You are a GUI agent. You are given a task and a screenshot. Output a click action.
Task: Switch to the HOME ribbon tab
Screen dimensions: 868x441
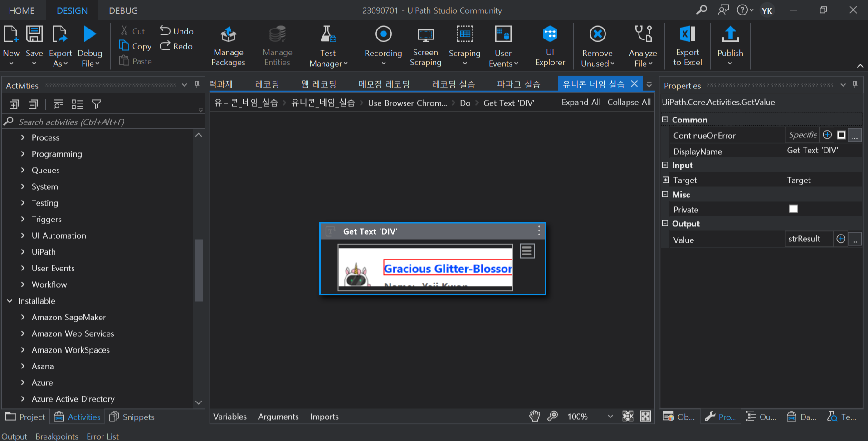(x=21, y=10)
